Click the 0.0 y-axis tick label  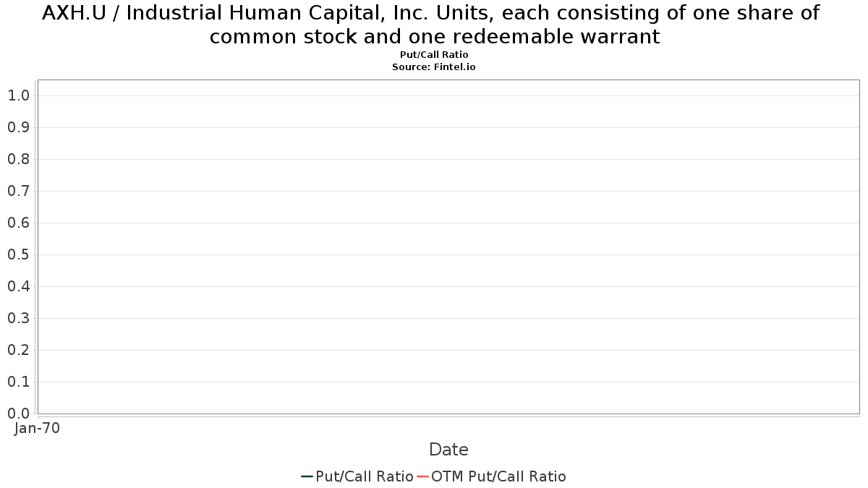[x=18, y=414]
